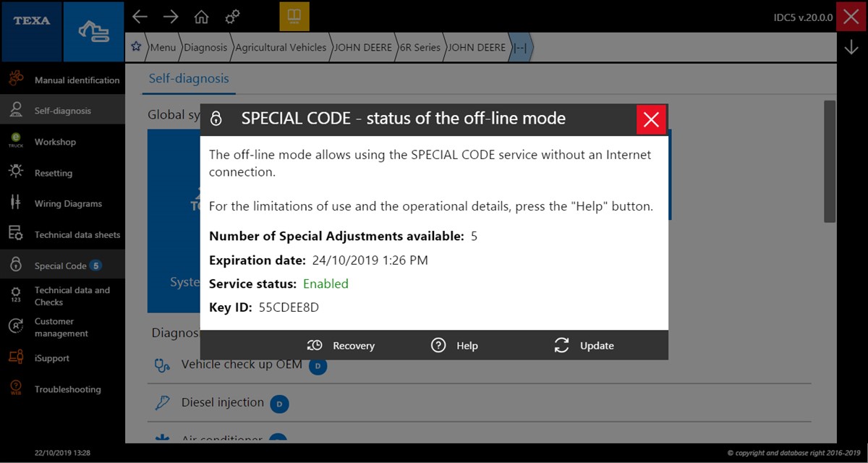The image size is (868, 463).
Task: Click the Update button in dialog
Action: 584,346
